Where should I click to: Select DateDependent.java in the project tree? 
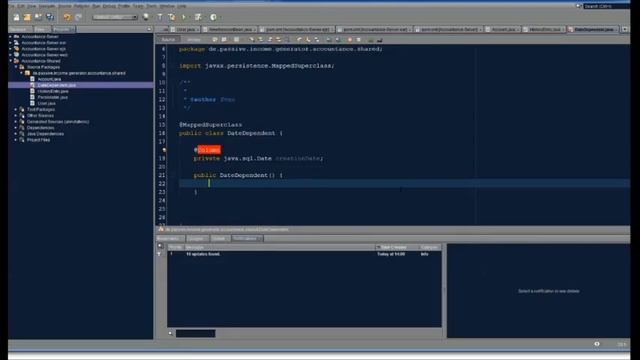(x=56, y=85)
